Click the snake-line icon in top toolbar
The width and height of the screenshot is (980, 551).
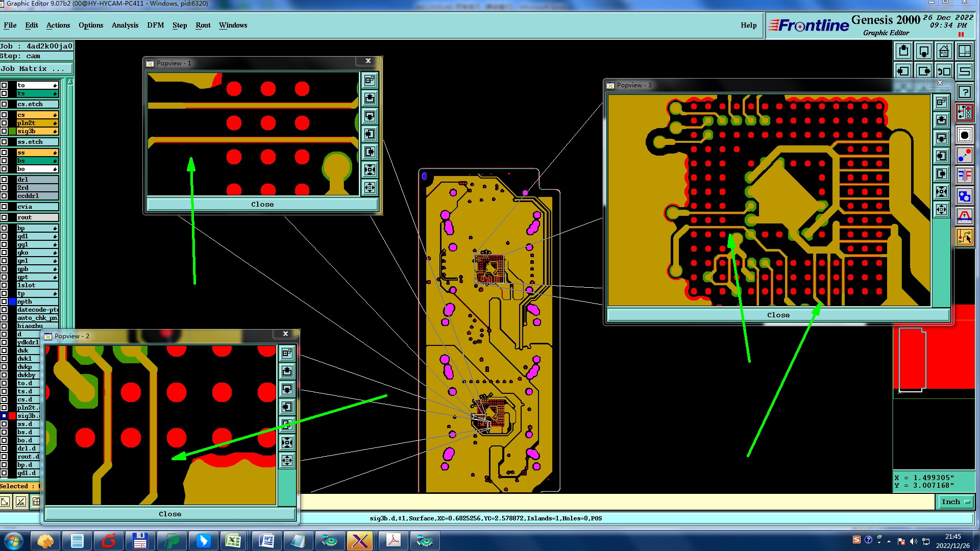964,71
